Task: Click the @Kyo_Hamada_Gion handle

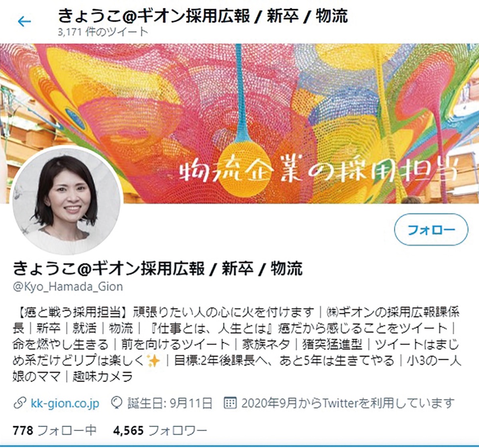Action: click(x=68, y=287)
